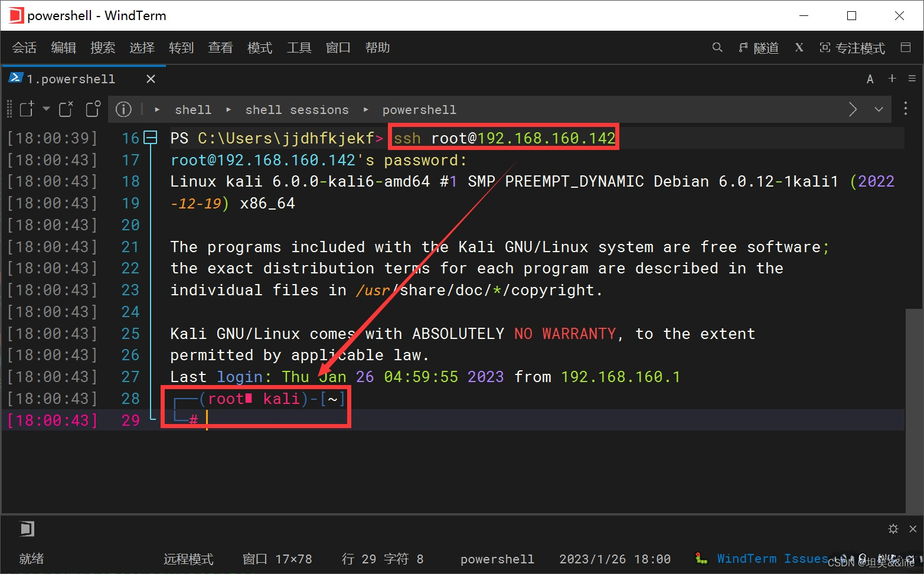
Task: Click 窗口 17×78 status entry
Action: [x=277, y=559]
